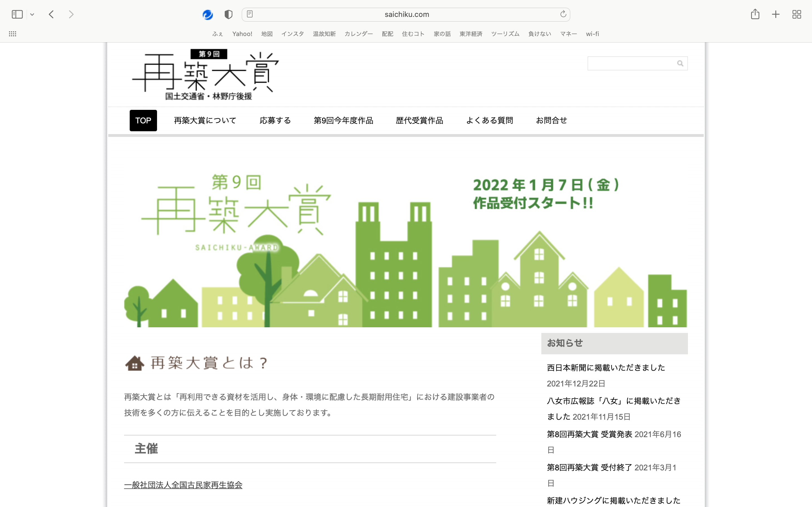This screenshot has width=812, height=507.
Task: Go to よくある質問 page
Action: pyautogui.click(x=489, y=120)
